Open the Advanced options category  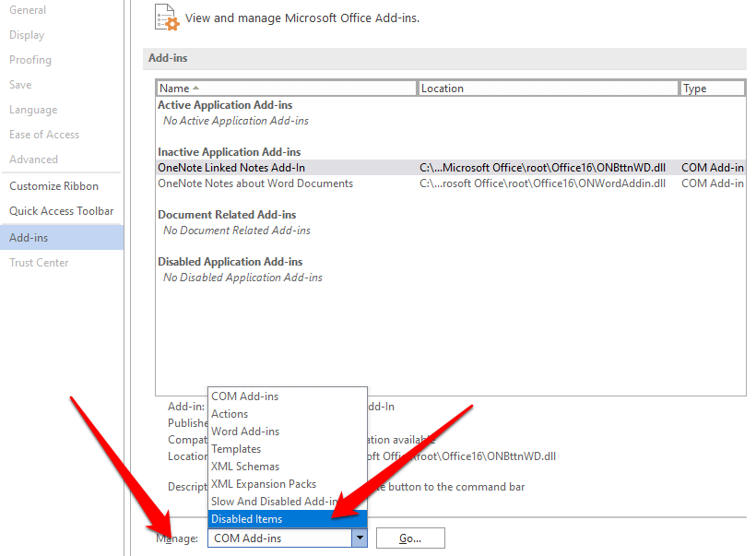(x=33, y=160)
